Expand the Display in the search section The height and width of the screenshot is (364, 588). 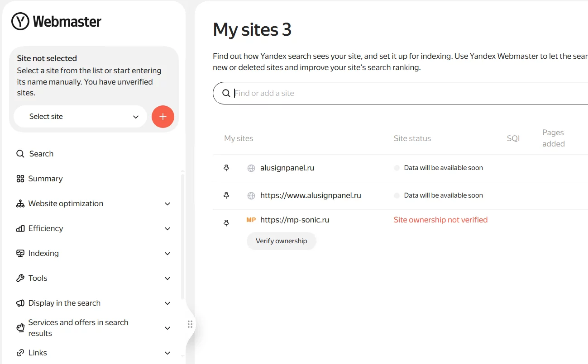pyautogui.click(x=167, y=303)
